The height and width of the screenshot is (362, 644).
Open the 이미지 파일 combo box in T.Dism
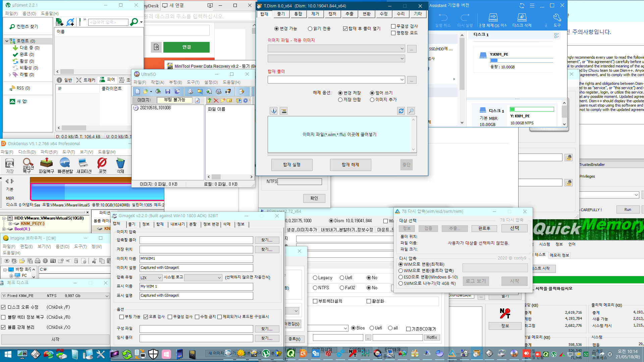(x=336, y=49)
